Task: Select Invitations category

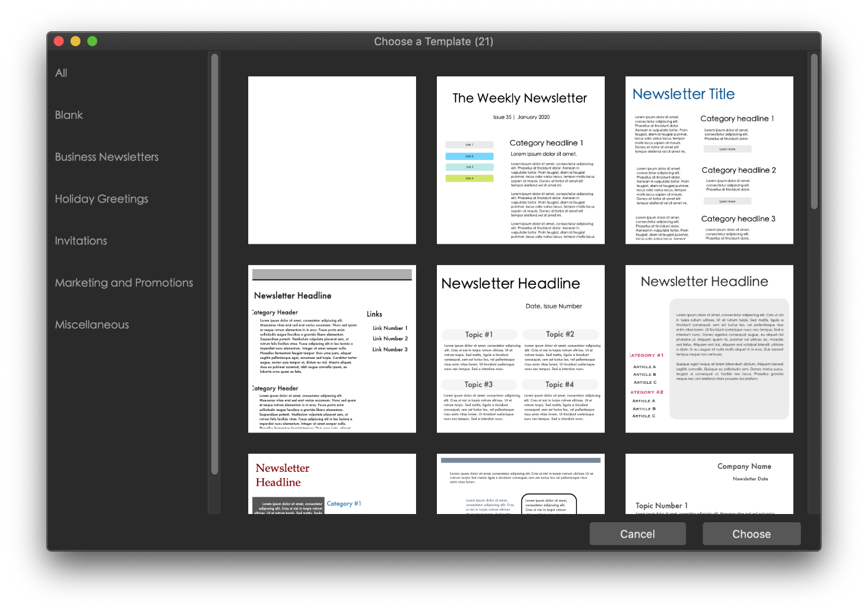Action: tap(81, 241)
